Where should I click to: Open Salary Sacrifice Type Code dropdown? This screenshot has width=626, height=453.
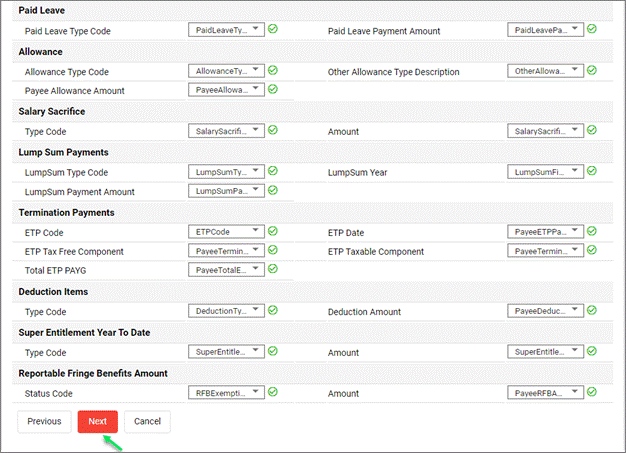pyautogui.click(x=226, y=131)
